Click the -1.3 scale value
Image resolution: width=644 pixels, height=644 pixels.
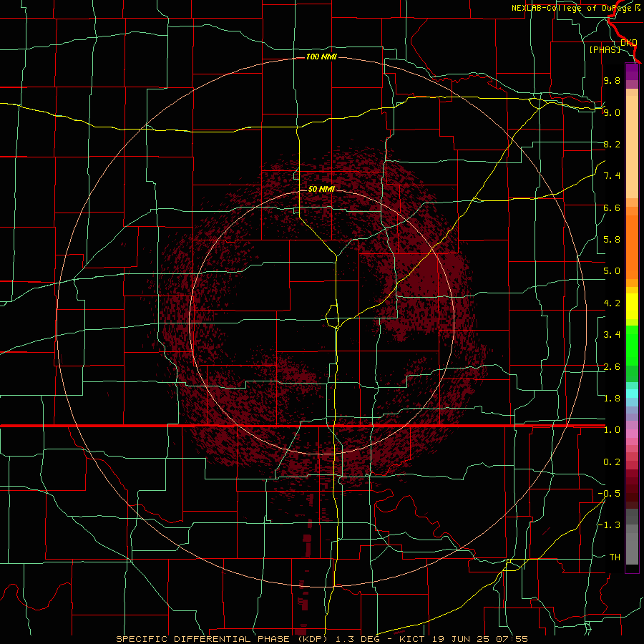610,525
